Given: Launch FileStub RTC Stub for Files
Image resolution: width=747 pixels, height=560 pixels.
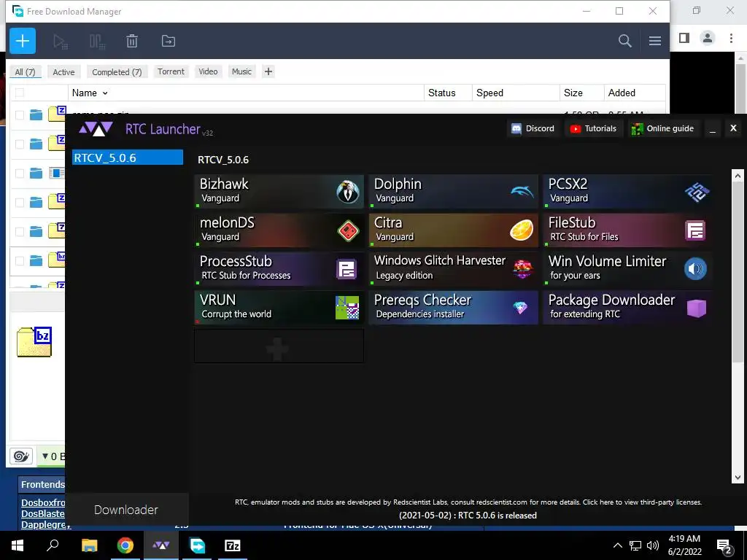Looking at the screenshot, I should (x=627, y=230).
